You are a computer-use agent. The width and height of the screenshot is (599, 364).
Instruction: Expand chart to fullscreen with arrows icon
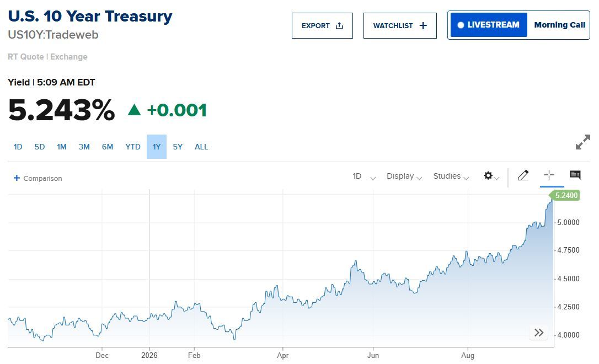(583, 142)
